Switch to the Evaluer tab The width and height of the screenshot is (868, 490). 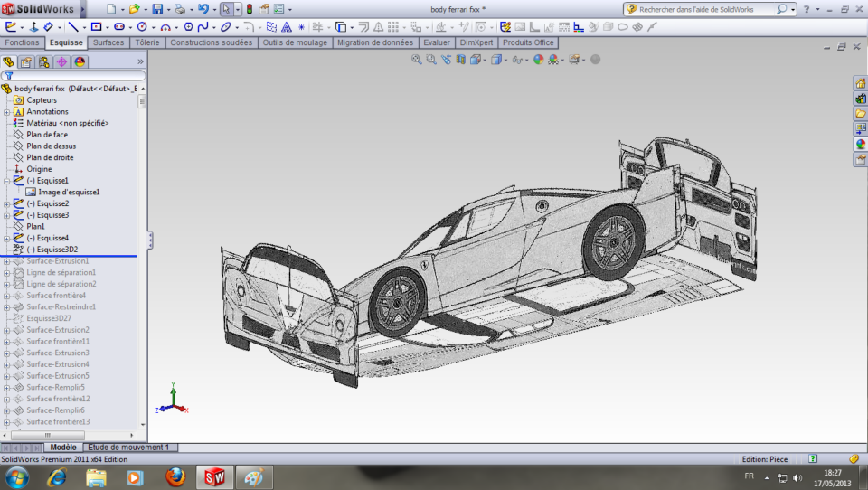click(437, 42)
